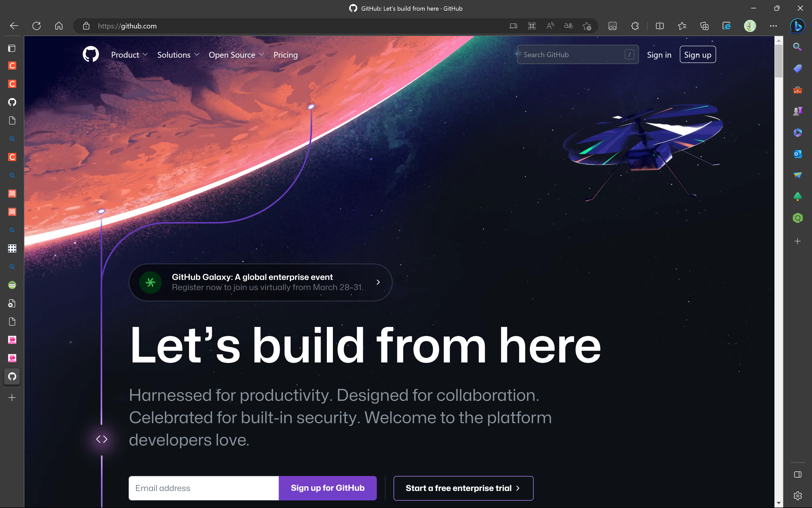Open a new tab from vertical tab strip
Viewport: 812px width, 508px height.
coord(12,398)
